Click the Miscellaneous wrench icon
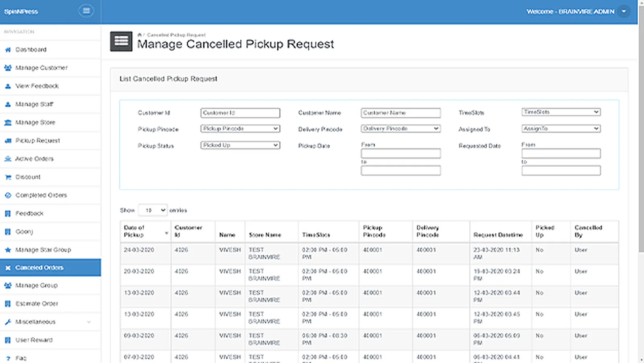Image resolution: width=644 pixels, height=363 pixels. pos(8,322)
